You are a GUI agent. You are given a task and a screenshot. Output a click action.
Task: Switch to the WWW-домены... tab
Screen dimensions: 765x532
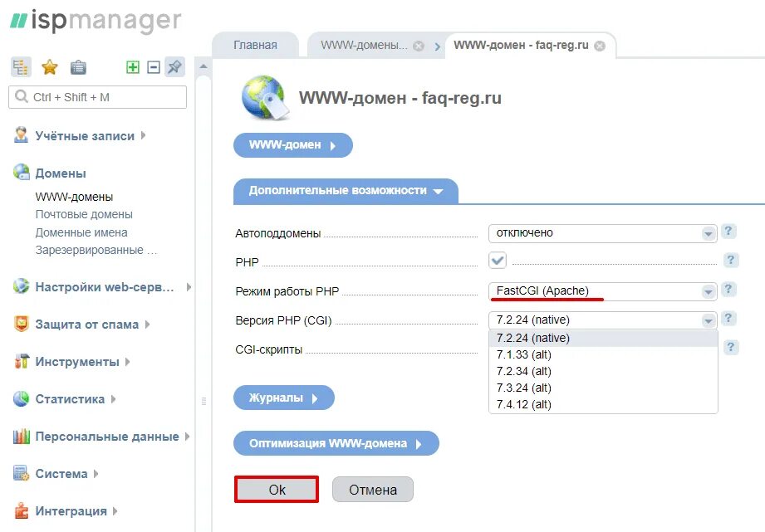pos(364,46)
